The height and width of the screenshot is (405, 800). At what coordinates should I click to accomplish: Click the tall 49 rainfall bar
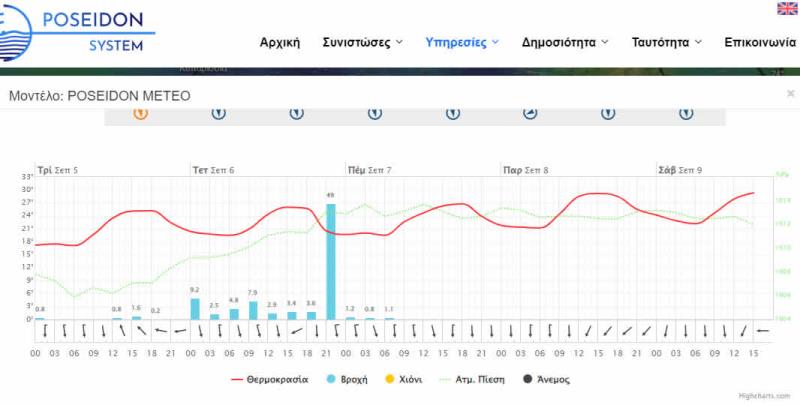[331, 262]
